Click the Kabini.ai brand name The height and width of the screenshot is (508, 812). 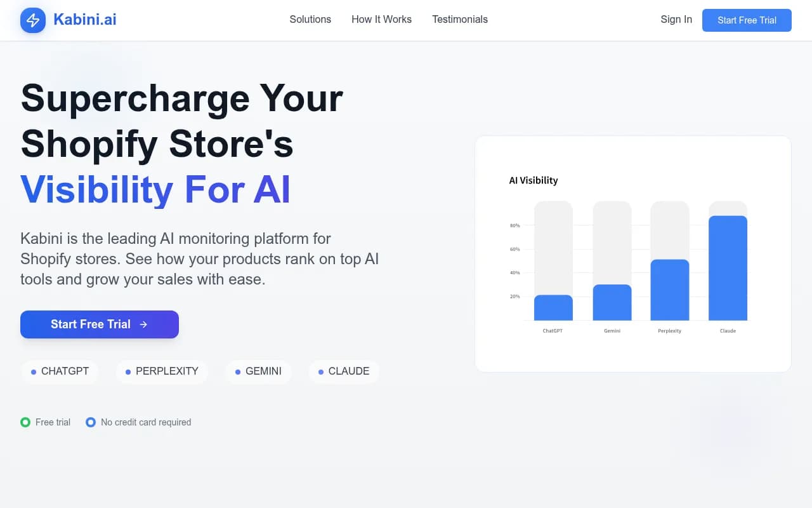click(85, 20)
